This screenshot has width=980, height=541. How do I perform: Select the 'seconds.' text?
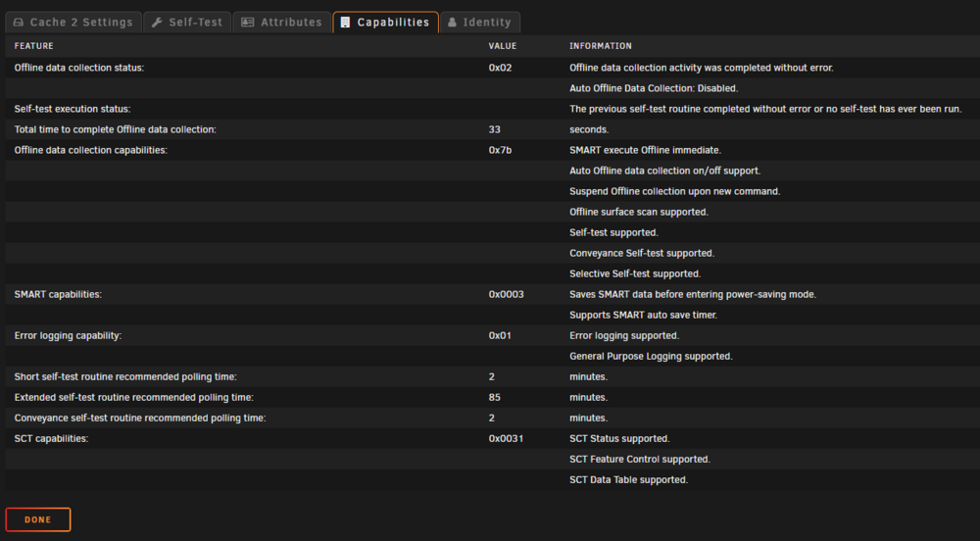(x=589, y=129)
